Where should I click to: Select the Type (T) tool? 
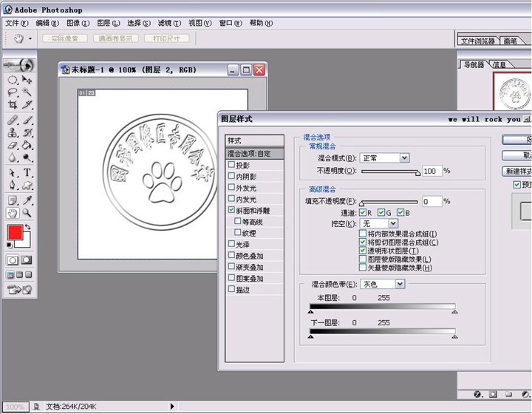point(27,172)
